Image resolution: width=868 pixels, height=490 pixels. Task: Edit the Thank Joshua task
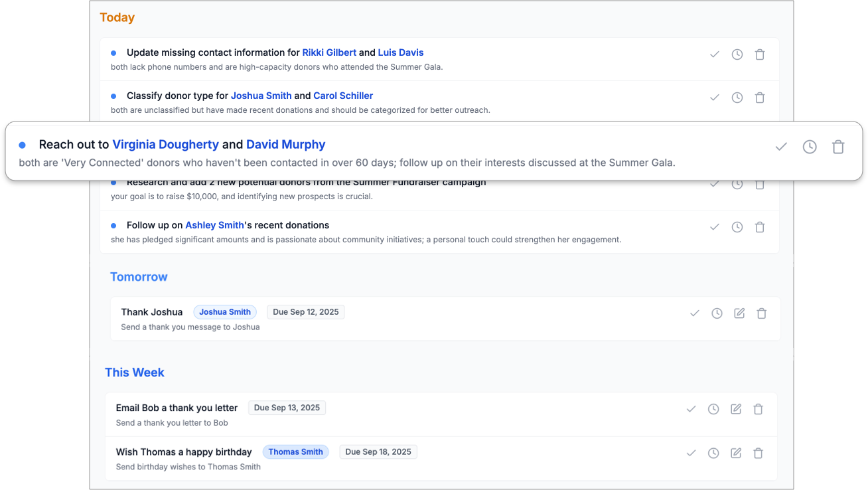[739, 313]
